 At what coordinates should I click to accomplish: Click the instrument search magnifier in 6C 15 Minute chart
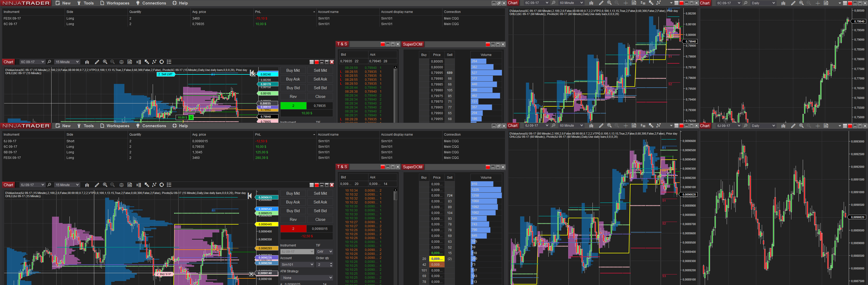coord(49,62)
